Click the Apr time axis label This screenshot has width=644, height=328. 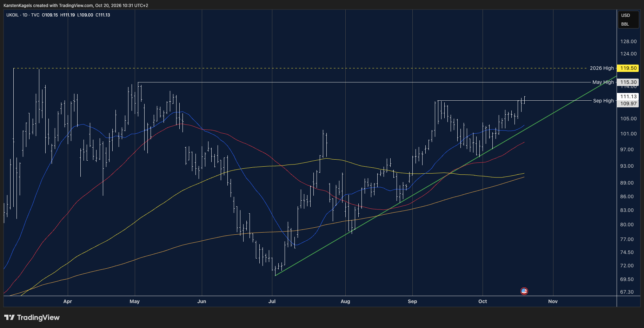point(67,301)
